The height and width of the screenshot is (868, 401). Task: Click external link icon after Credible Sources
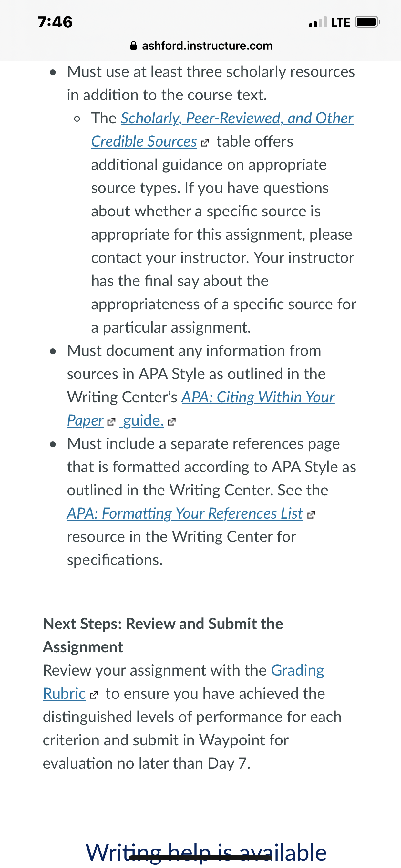(205, 143)
